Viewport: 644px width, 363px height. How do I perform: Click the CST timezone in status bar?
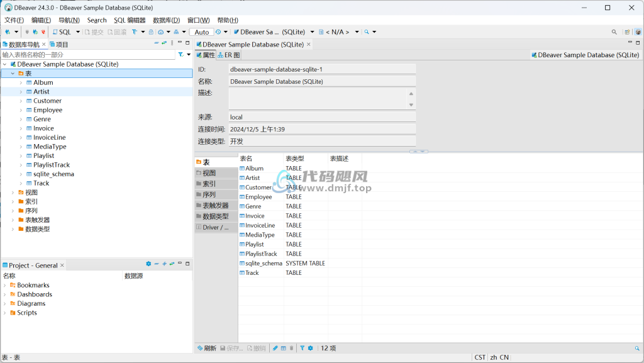click(x=480, y=357)
